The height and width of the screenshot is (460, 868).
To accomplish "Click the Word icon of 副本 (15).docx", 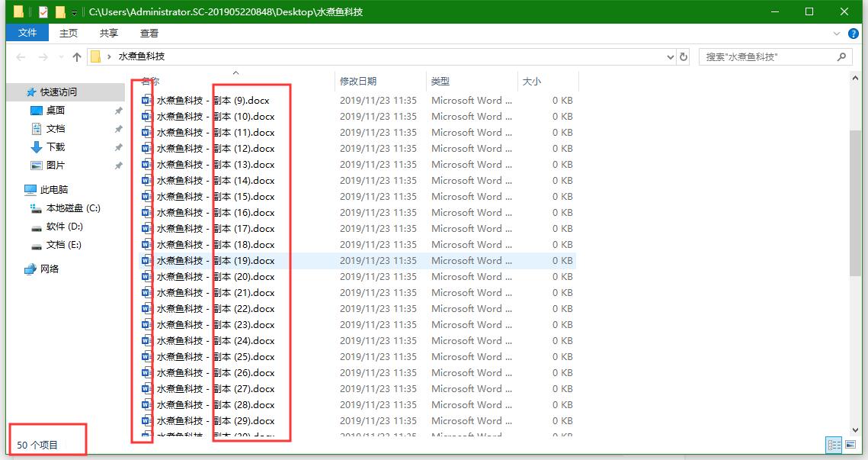I will coord(147,197).
